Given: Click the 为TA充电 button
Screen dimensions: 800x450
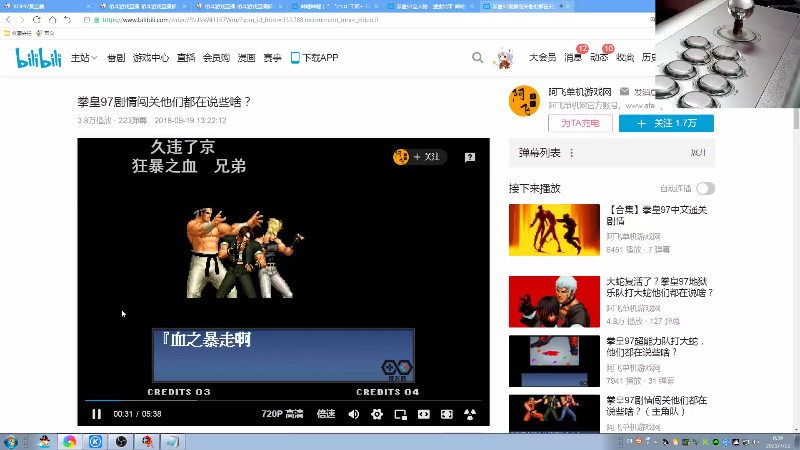Looking at the screenshot, I should point(580,123).
